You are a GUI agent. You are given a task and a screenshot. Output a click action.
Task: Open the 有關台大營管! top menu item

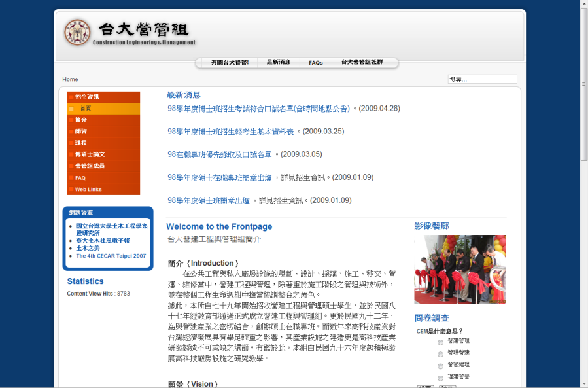[230, 63]
